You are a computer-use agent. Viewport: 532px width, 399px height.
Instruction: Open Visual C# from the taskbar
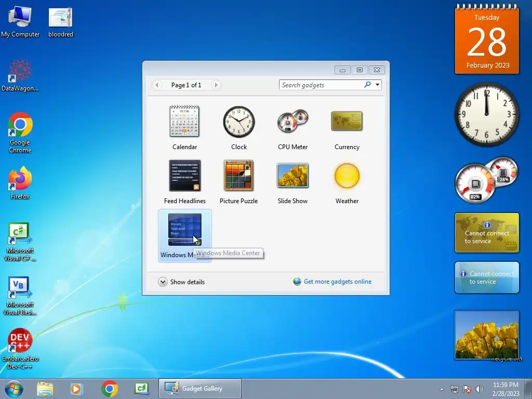pyautogui.click(x=142, y=389)
